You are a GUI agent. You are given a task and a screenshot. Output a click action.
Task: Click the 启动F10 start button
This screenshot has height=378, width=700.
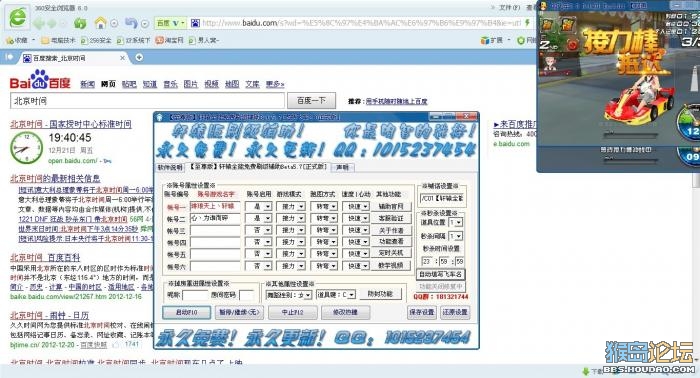pyautogui.click(x=186, y=312)
